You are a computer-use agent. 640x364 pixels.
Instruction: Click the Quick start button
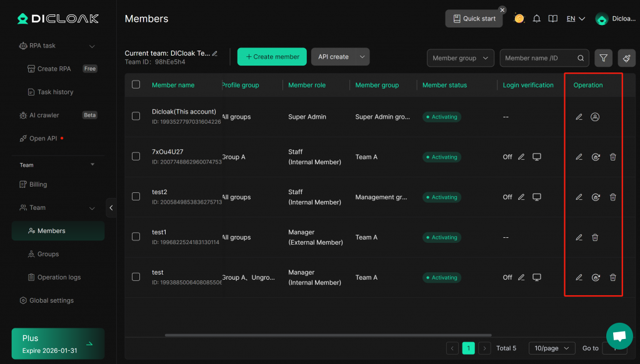tap(474, 19)
